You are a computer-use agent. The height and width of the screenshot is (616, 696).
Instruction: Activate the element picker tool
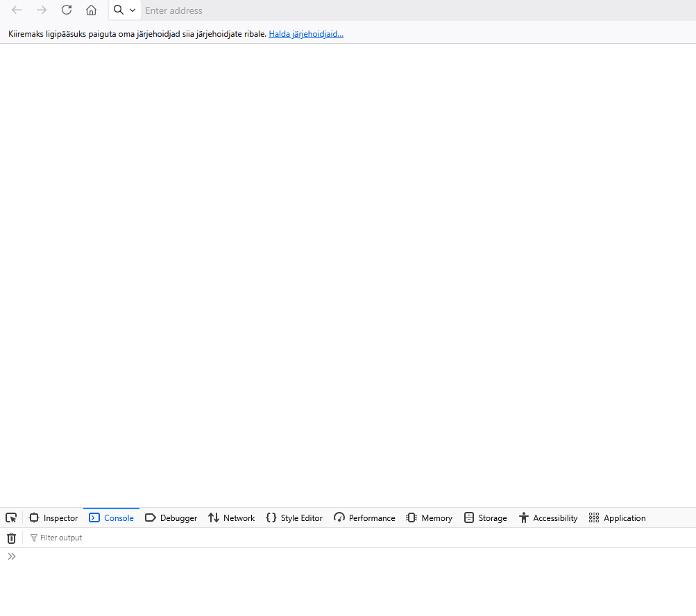[11, 518]
